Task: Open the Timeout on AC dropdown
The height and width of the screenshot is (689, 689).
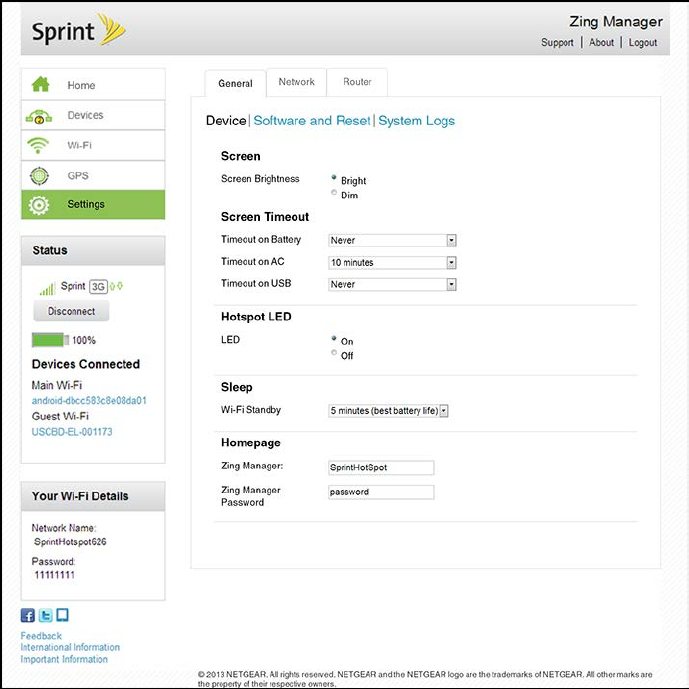Action: (x=392, y=263)
